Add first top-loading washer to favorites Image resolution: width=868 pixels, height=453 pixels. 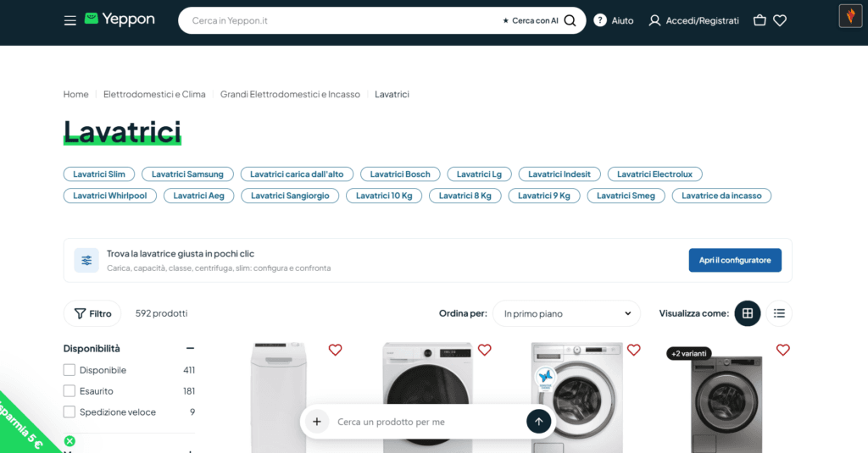click(335, 350)
